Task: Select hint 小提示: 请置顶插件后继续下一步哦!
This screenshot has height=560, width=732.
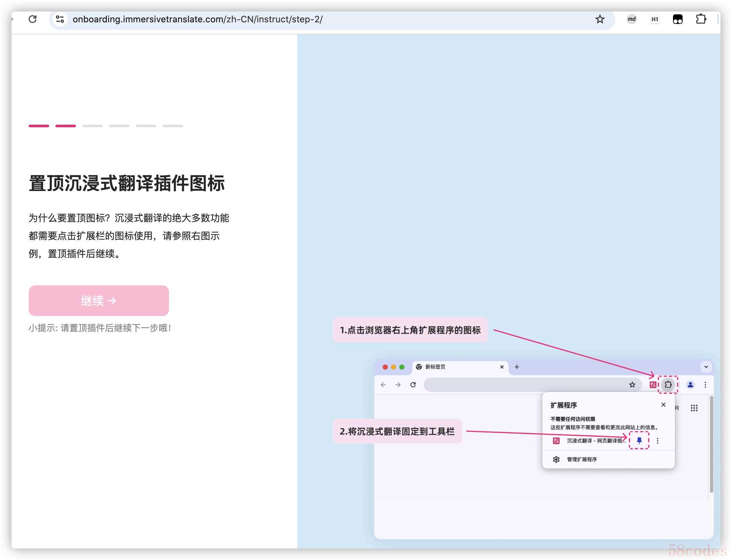Action: coord(99,328)
